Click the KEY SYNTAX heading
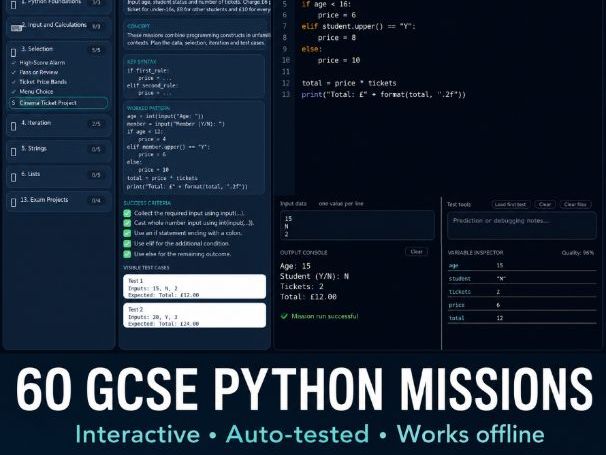Image resolution: width=606 pixels, height=455 pixels. pos(141,62)
